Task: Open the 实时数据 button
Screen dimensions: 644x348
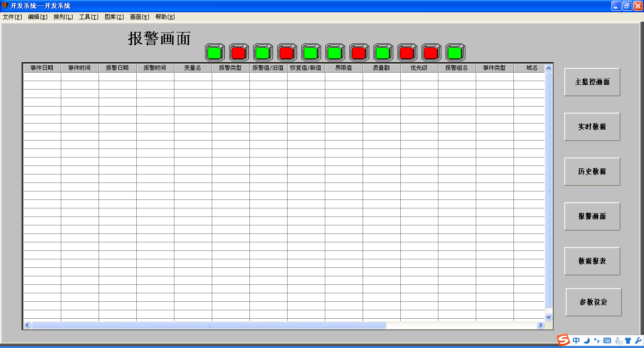Action: click(x=592, y=127)
